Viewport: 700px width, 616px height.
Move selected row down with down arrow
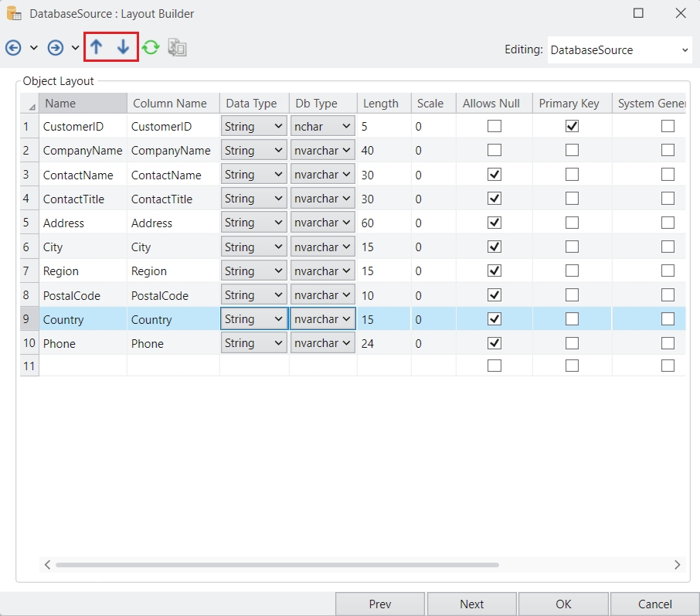tap(124, 47)
